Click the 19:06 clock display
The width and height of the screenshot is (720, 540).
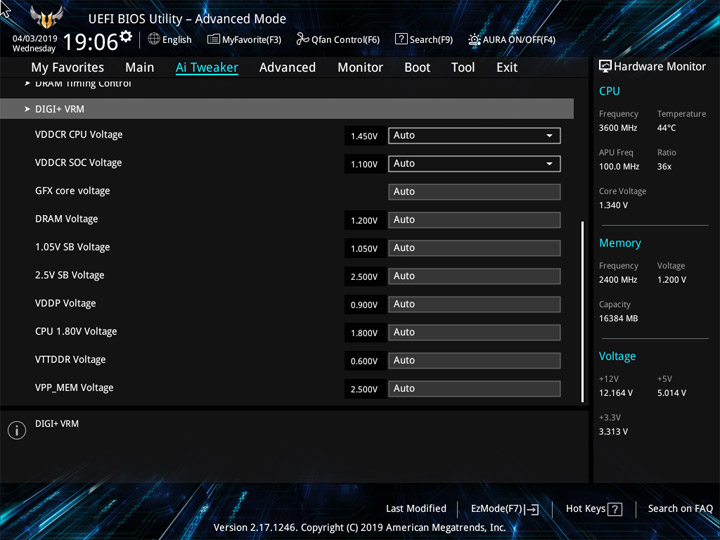[90, 42]
